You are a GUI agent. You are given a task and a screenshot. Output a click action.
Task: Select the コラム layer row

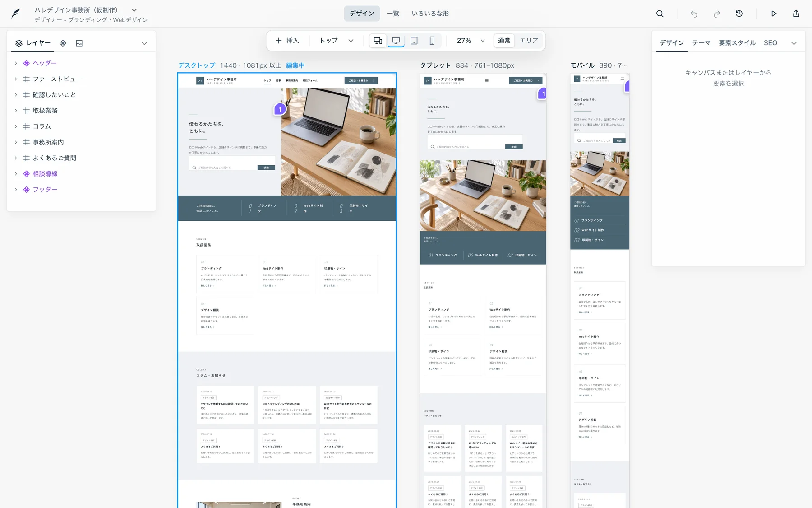(81, 126)
